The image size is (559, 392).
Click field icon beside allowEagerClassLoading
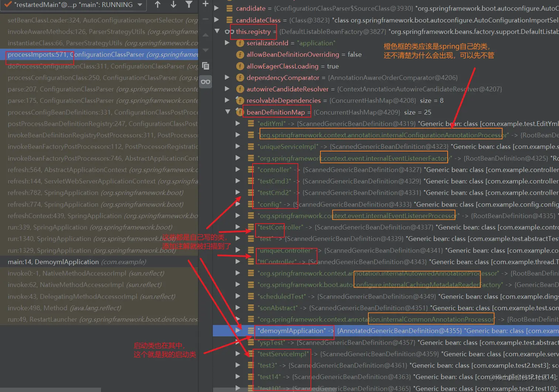240,66
